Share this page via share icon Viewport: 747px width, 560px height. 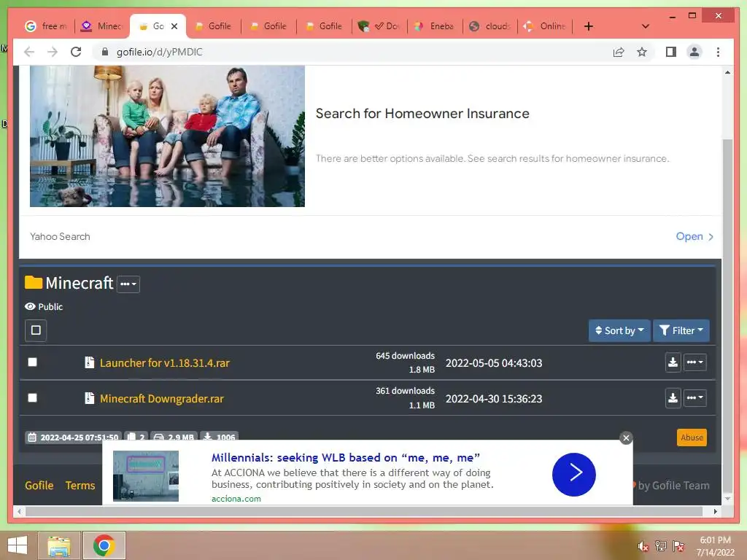coord(619,52)
